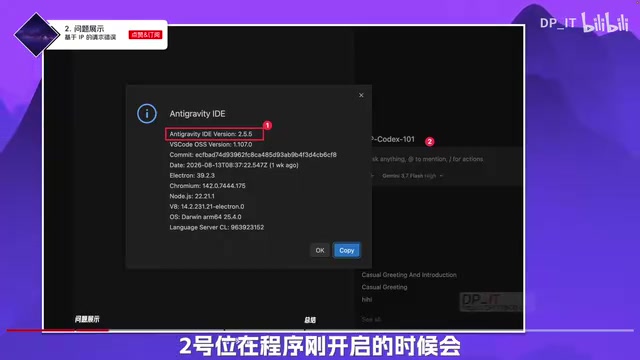Open the "hihi" conversation entry
640x360 pixels.
pyautogui.click(x=367, y=299)
